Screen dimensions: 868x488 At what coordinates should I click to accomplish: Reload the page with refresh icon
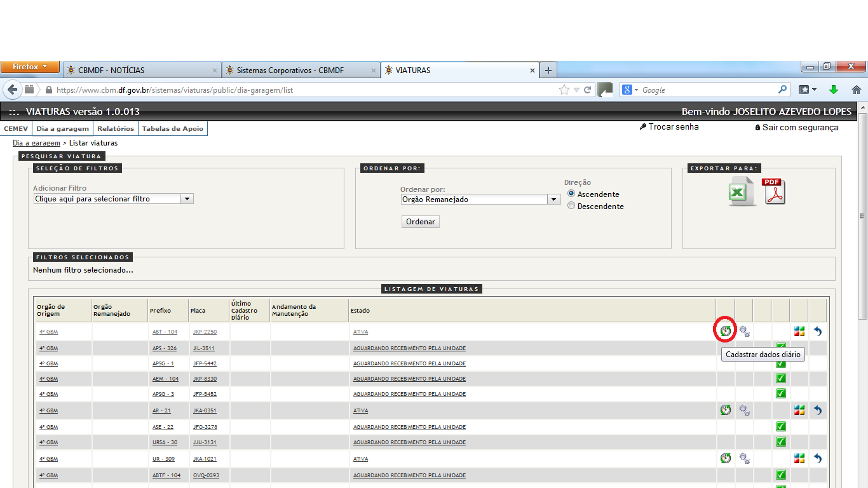coord(588,90)
